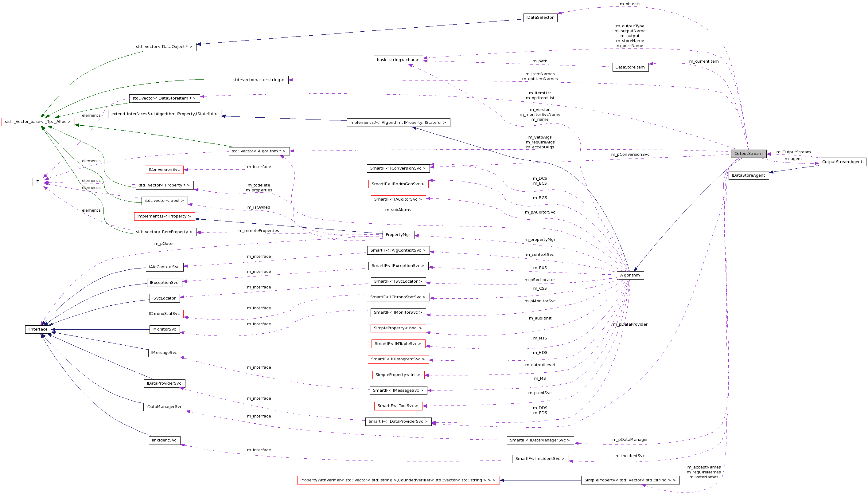Open the OutputStream class node
The image size is (868, 494).
(x=748, y=153)
